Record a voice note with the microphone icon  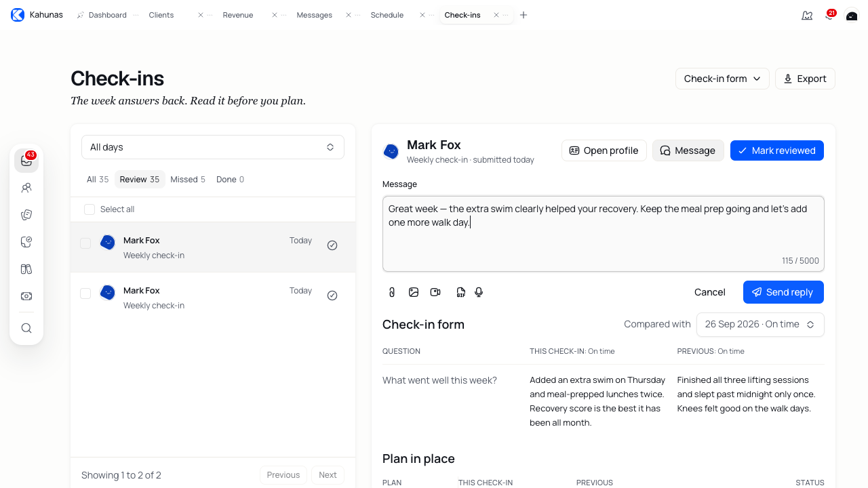[479, 292]
